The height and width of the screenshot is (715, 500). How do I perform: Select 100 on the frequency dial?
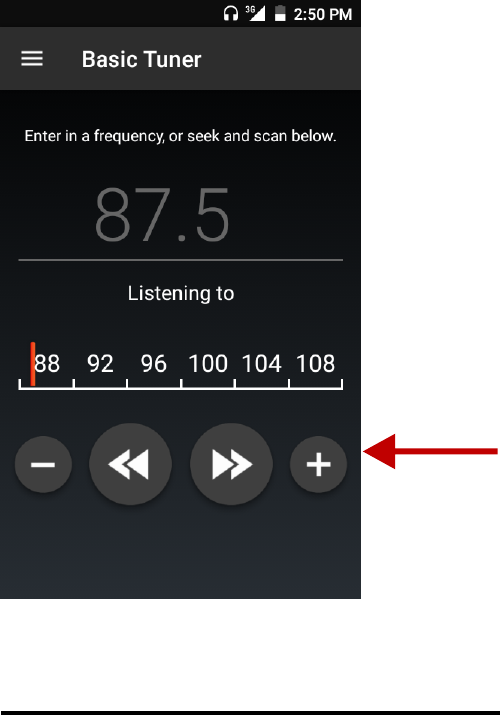(208, 363)
